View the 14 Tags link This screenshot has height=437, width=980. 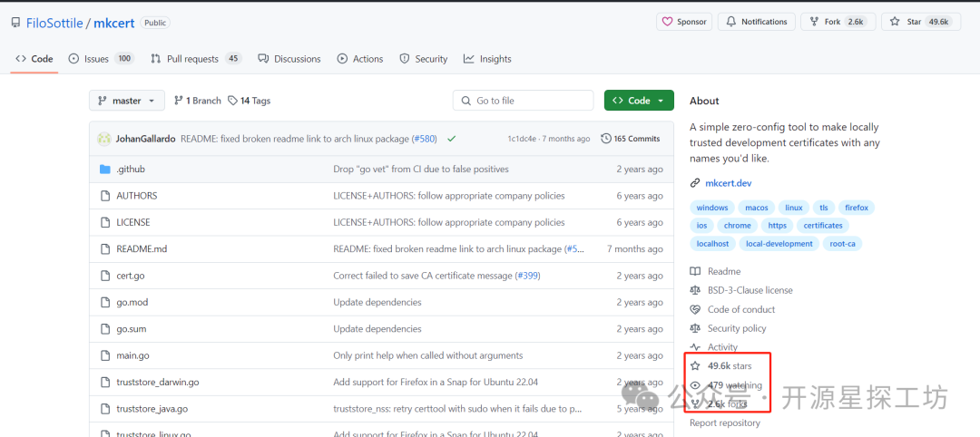(250, 101)
